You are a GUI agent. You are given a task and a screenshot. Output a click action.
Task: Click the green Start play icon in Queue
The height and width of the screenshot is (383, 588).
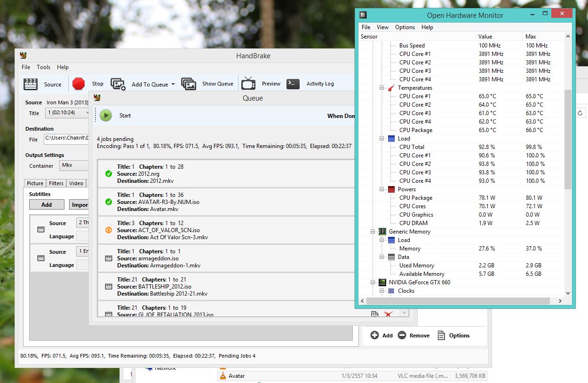click(106, 115)
